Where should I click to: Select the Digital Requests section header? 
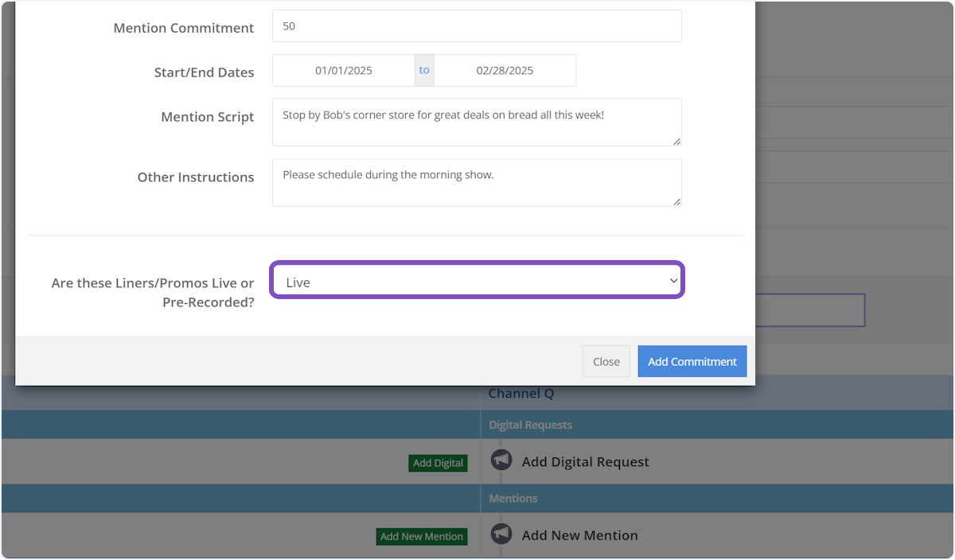[x=530, y=425]
